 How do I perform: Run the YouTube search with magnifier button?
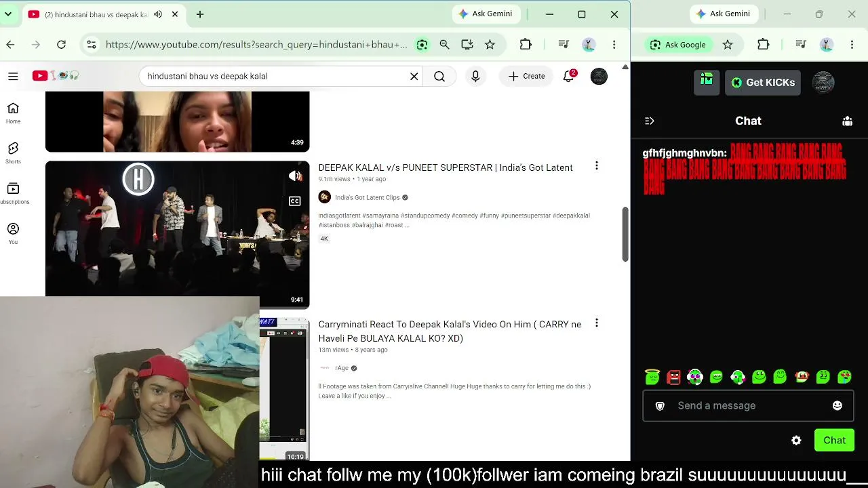439,76
